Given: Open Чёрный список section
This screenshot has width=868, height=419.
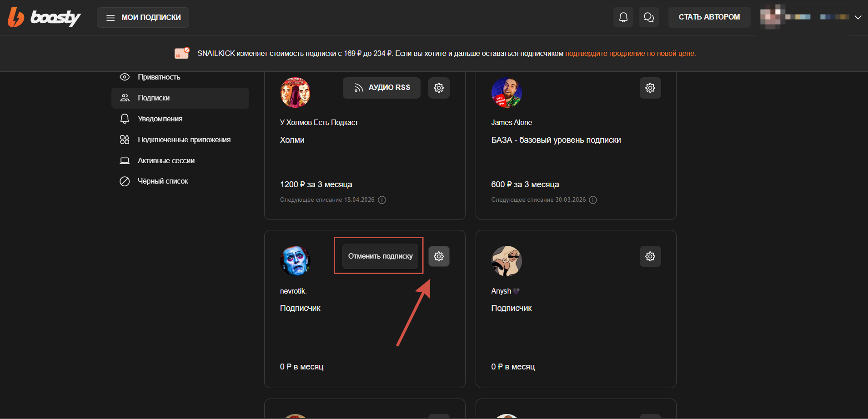Looking at the screenshot, I should coord(180,181).
